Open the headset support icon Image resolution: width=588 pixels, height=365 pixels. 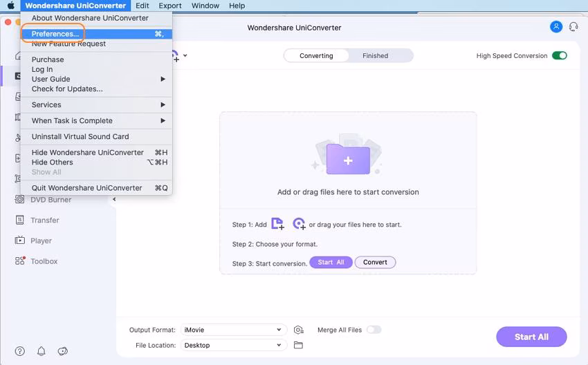573,27
